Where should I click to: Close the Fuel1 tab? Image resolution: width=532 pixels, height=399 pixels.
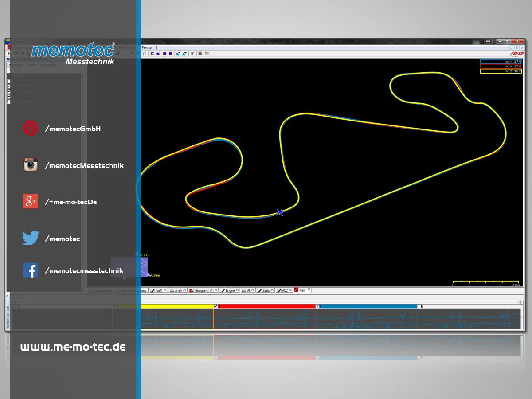pyautogui.click(x=165, y=290)
